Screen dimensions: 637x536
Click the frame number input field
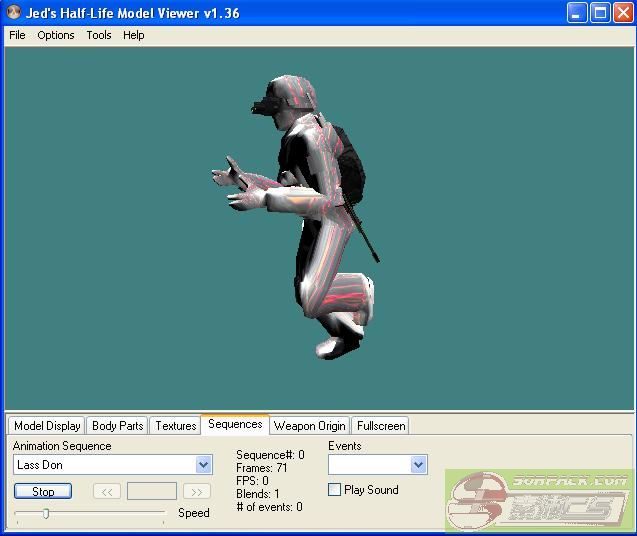click(x=152, y=491)
